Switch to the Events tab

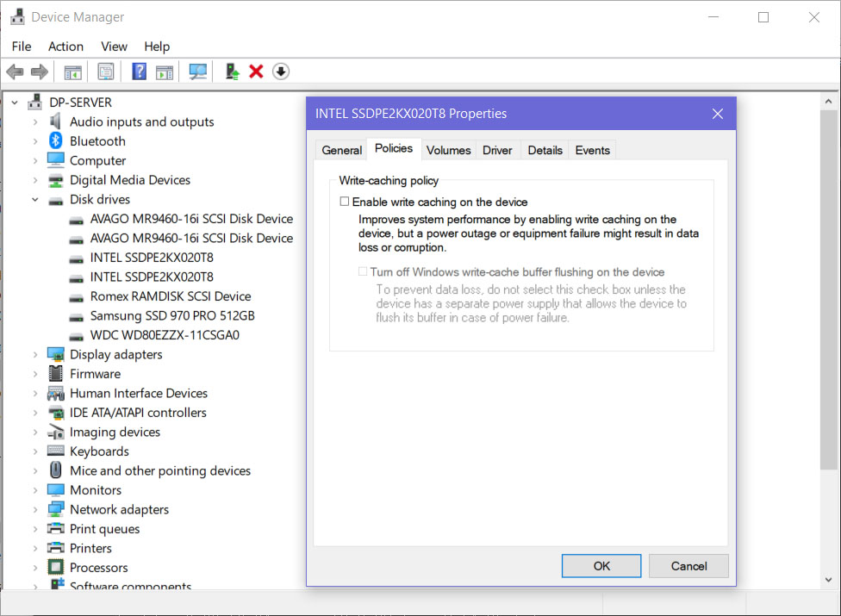point(592,150)
